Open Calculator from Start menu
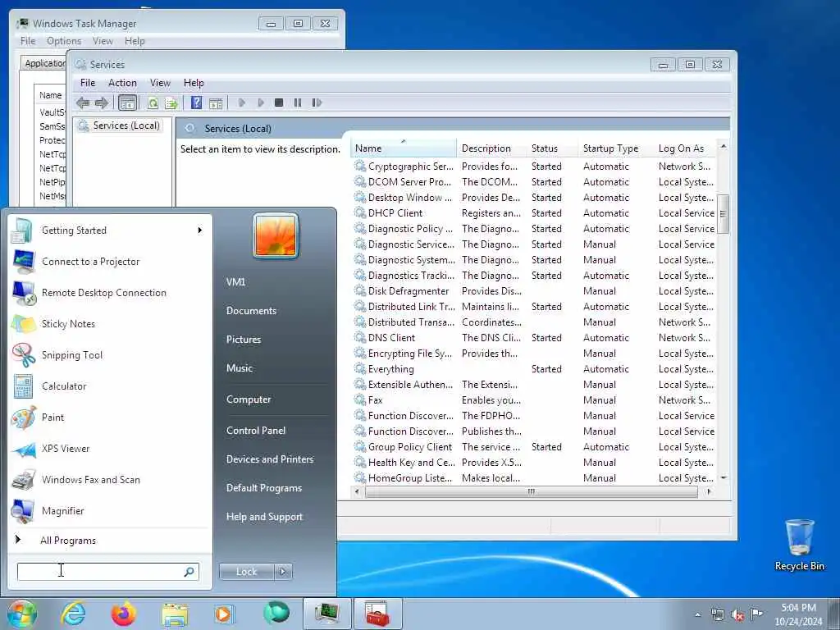Screen dimensions: 840x630 pos(110,386)
